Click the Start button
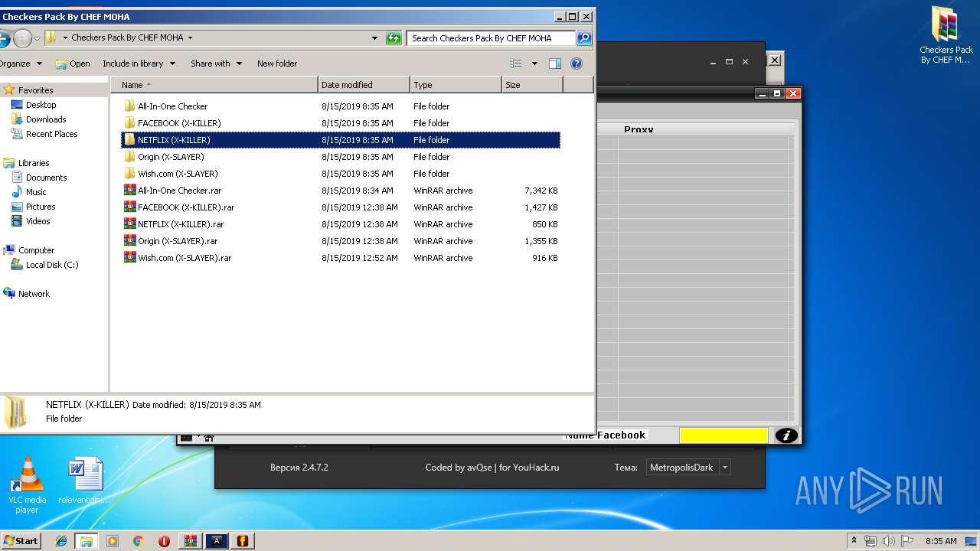Screen dimensions: 980x551 (21, 541)
